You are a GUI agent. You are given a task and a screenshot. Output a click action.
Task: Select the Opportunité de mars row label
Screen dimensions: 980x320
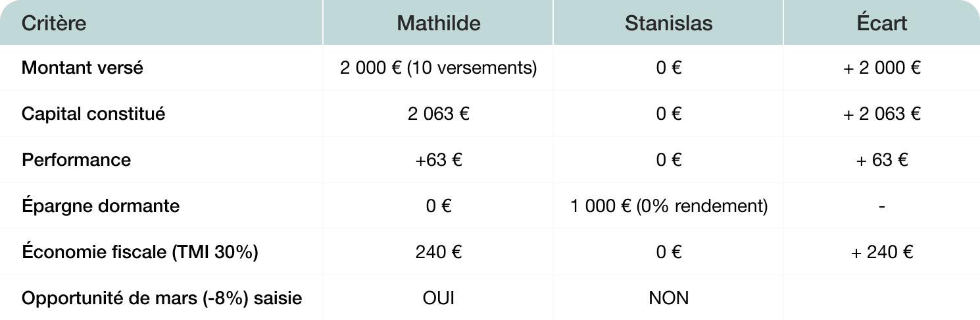(162, 298)
